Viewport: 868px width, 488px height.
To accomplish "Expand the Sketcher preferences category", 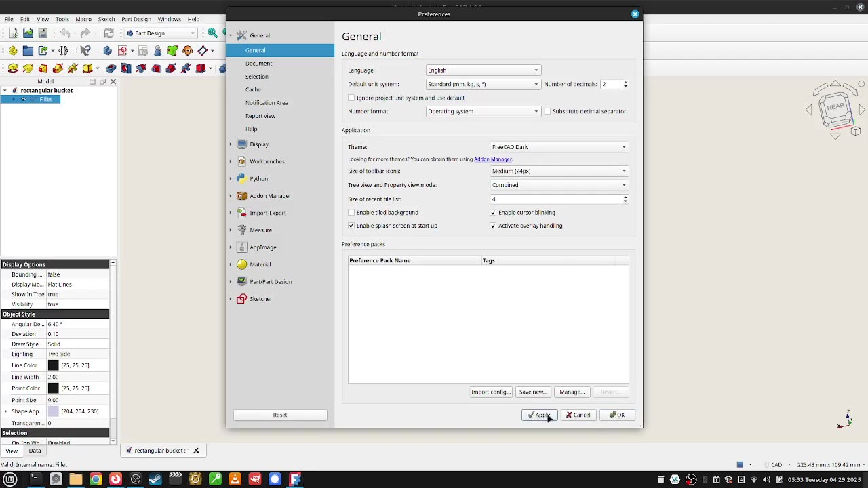I will (x=231, y=299).
